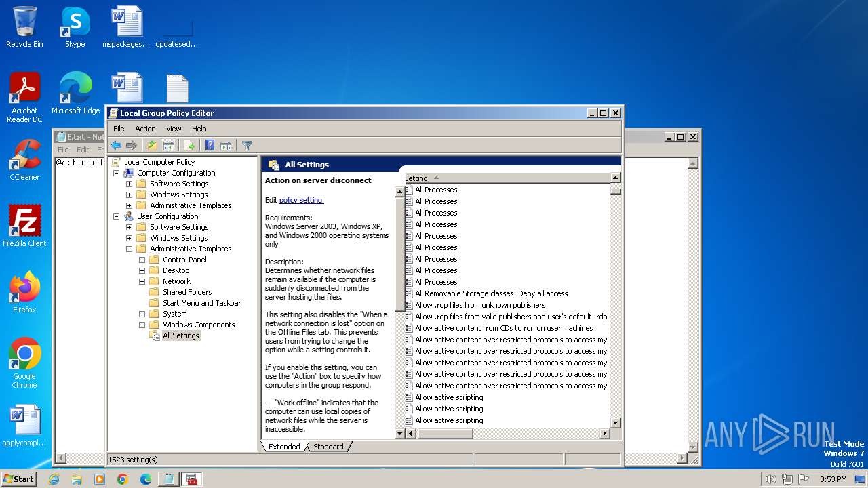This screenshot has height=488, width=868.
Task: Open Edit menu in Notepad window
Action: coord(83,150)
